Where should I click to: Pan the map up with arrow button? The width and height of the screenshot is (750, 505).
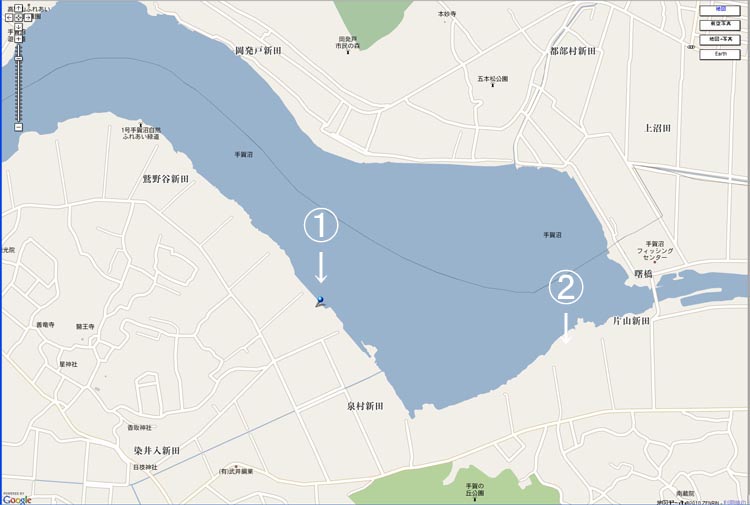pos(18,8)
